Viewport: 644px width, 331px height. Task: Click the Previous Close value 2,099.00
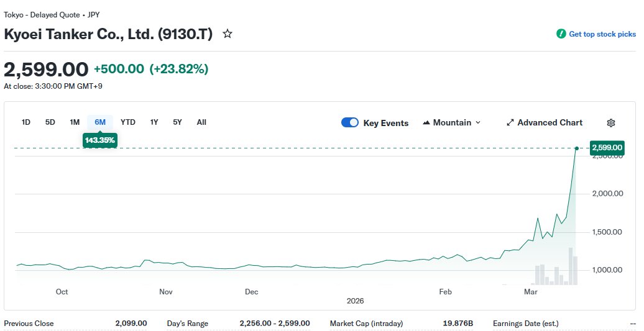[x=131, y=323]
